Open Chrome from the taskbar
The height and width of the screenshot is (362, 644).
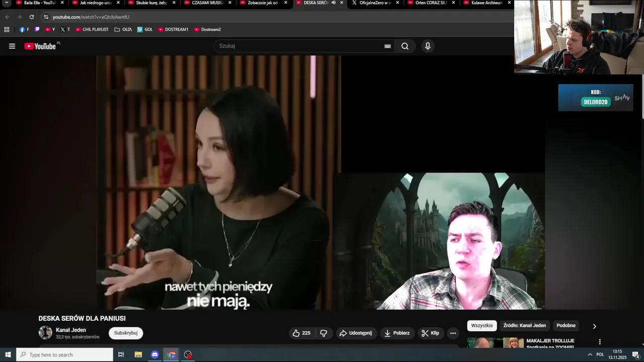pos(172,355)
